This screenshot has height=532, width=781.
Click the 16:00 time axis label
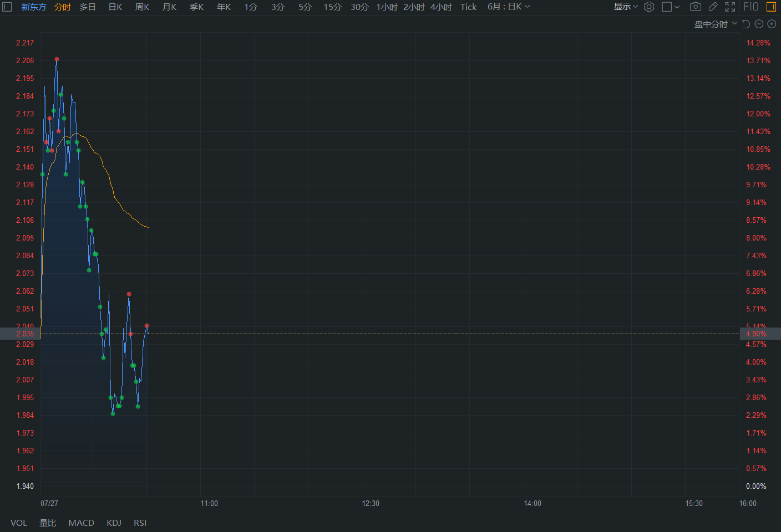(x=748, y=503)
